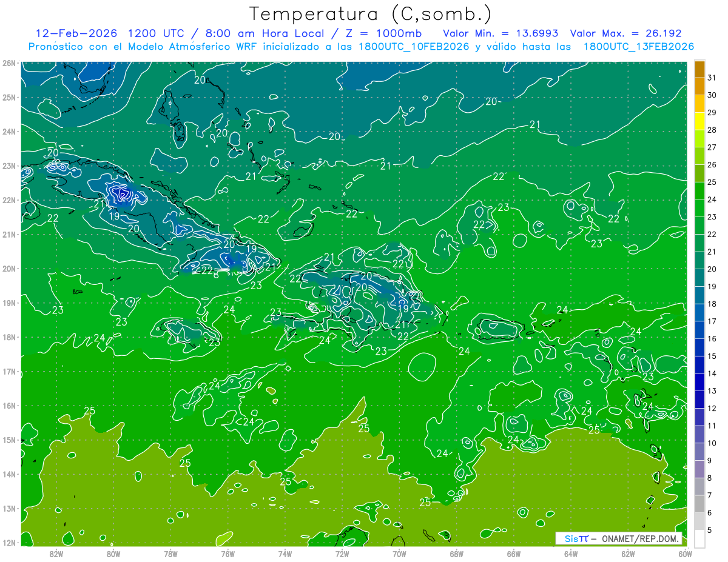Pick the yellow swatch between 28 and 29
The width and height of the screenshot is (728, 562).
pyautogui.click(x=699, y=121)
